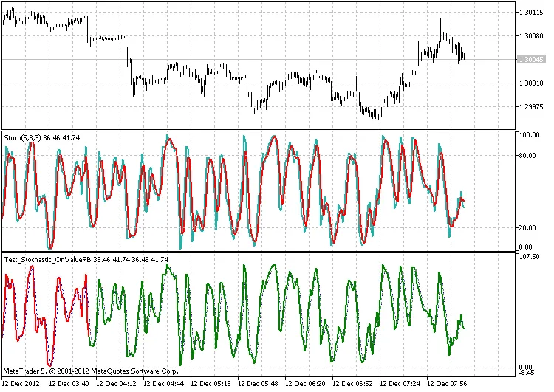
Task: Click the -8.45 value on bottom scale
Action: click(528, 373)
